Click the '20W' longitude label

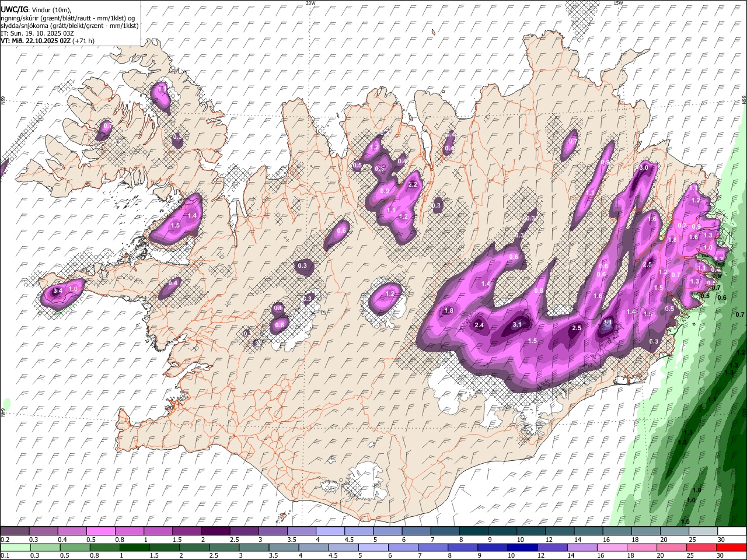[x=310, y=3]
